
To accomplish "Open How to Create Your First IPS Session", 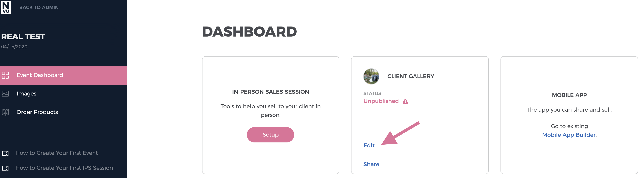I will (x=64, y=168).
